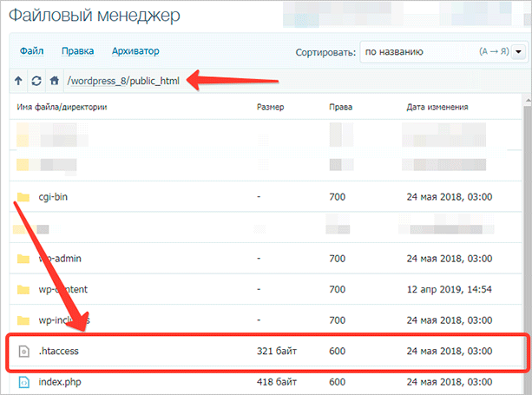Open the Файл menu
The image size is (532, 395).
tap(32, 51)
